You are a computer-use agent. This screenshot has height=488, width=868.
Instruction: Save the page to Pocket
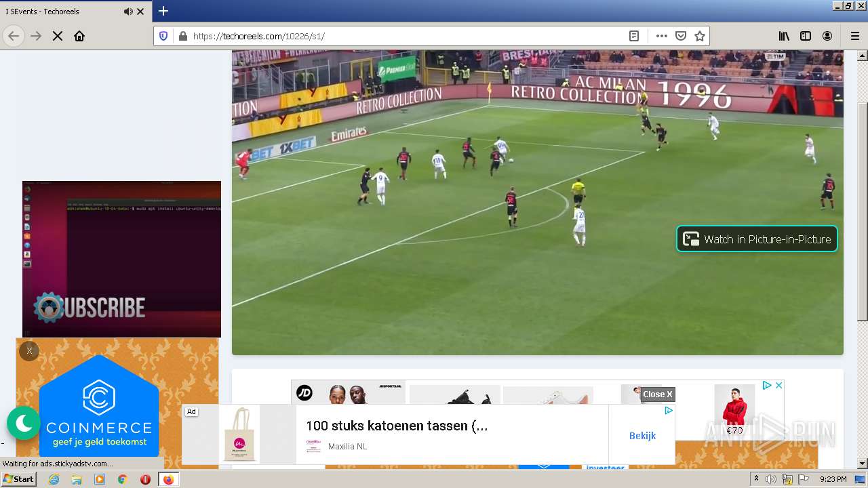pos(681,36)
